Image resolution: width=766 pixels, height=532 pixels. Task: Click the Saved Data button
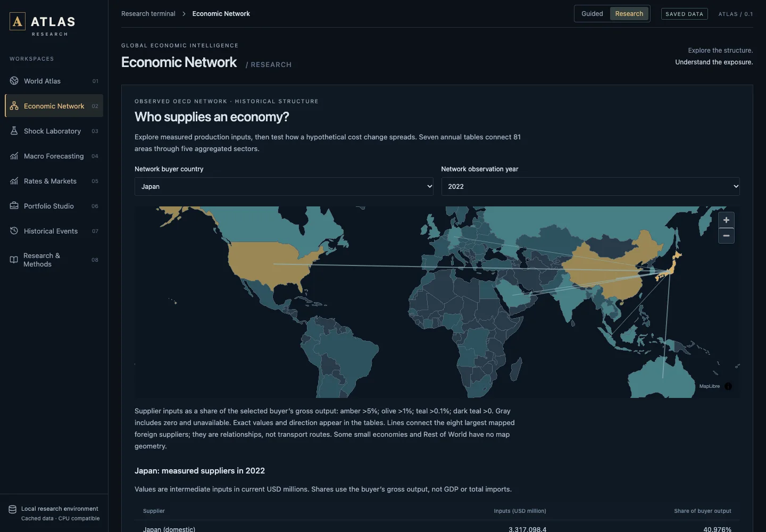684,14
